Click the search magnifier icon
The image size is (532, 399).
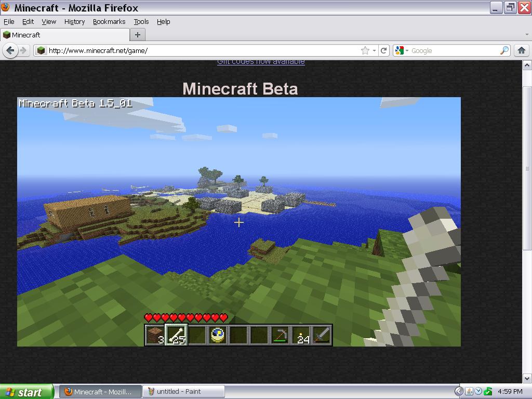504,50
